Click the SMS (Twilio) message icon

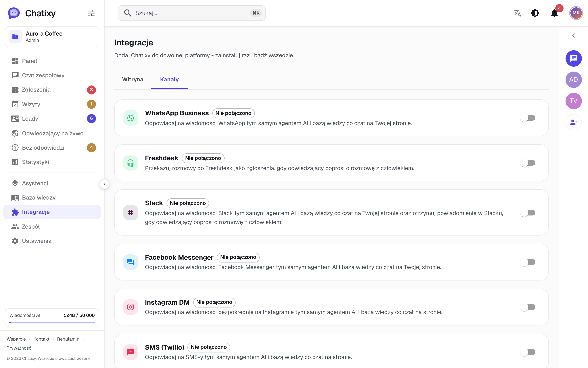pyautogui.click(x=130, y=352)
